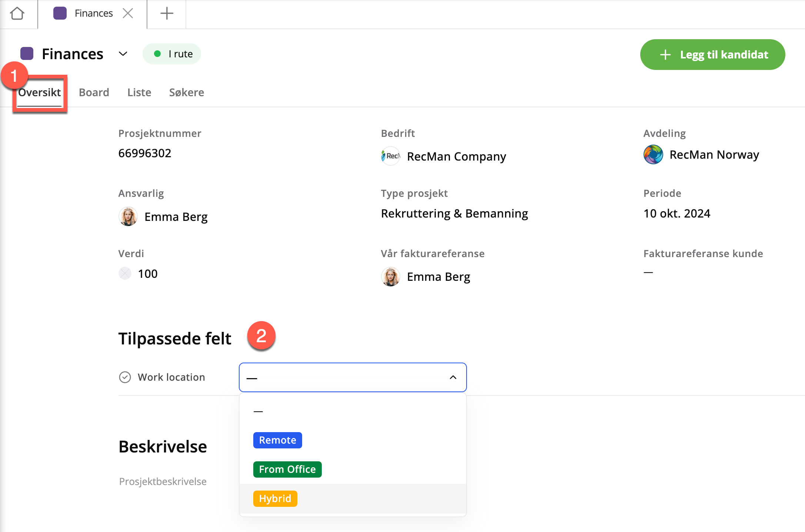Viewport: 805px width, 532px height.
Task: Click Emma Berg's avatar under Ansvarlig
Action: 128,216
